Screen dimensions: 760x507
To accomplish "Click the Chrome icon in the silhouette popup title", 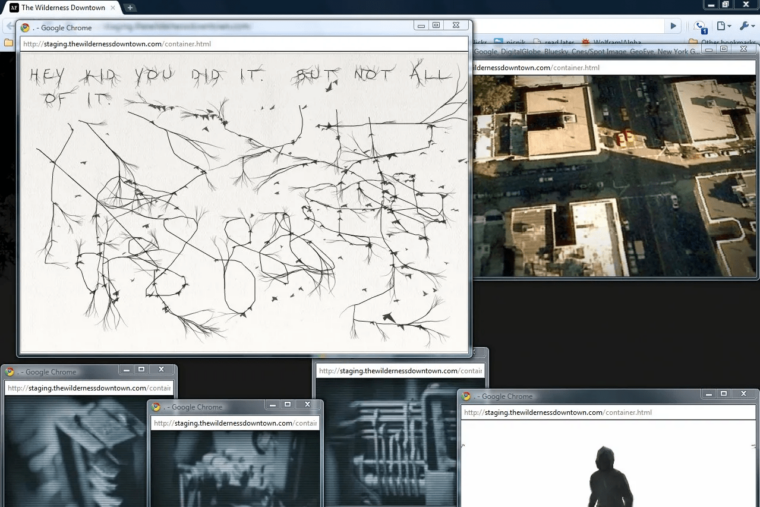I will click(465, 397).
